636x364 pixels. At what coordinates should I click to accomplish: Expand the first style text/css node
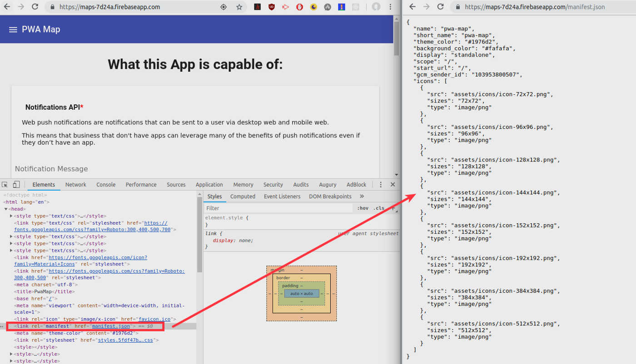(x=11, y=216)
